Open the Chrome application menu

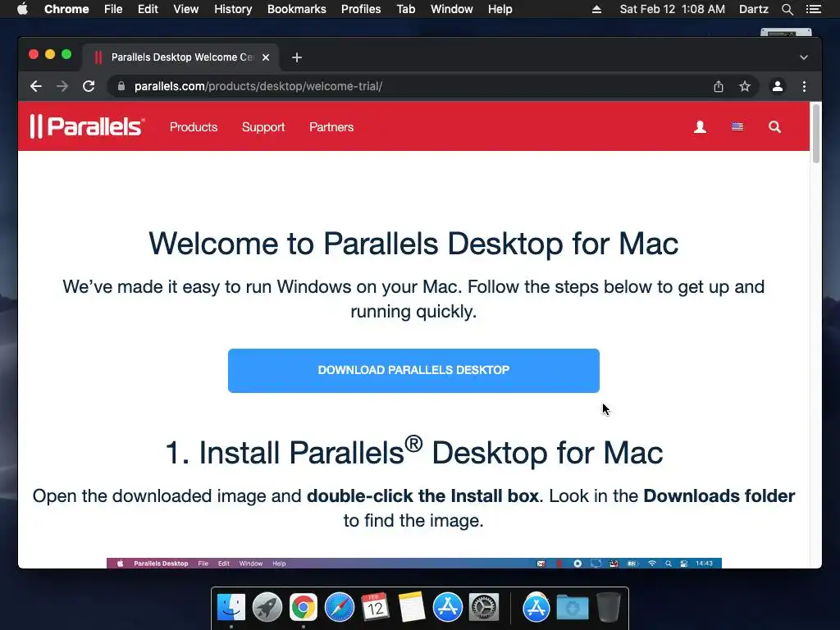pos(66,9)
